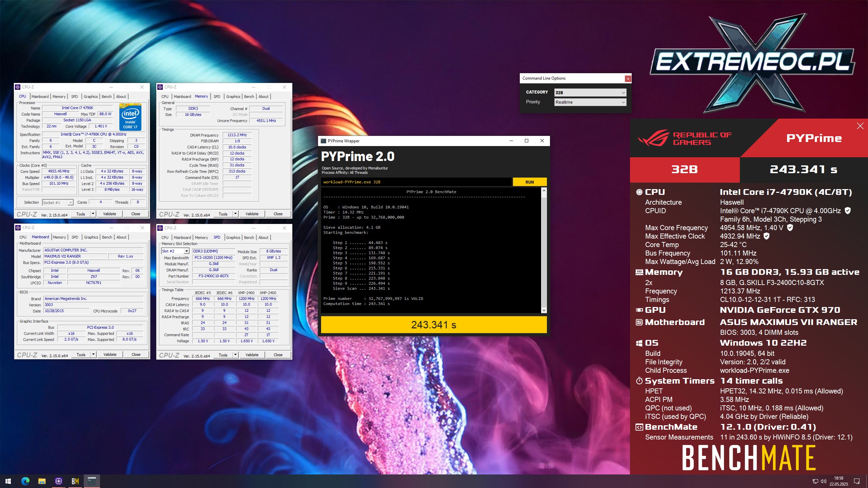Click the Uncore Frequency 4551.1 MHz value
The image size is (868, 488).
pos(266,121)
